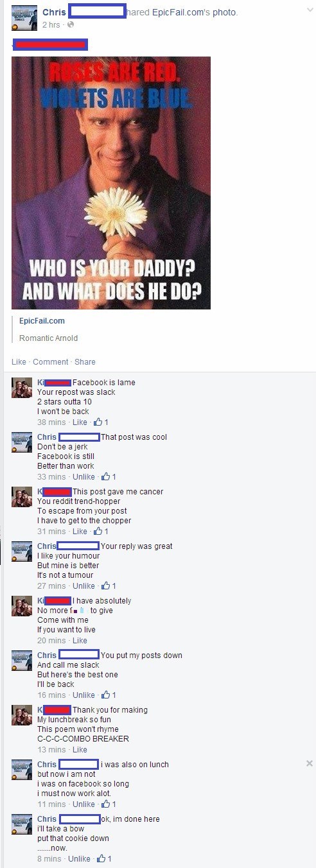Click Comment under the shared post
Screen dimensions: 316x868
pyautogui.click(x=50, y=362)
